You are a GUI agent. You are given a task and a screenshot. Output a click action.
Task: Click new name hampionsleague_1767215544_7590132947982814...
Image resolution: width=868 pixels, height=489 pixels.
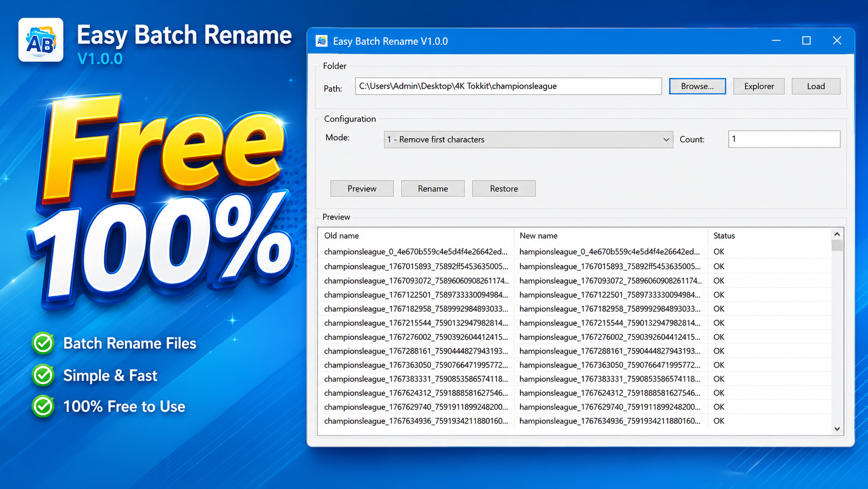click(610, 323)
